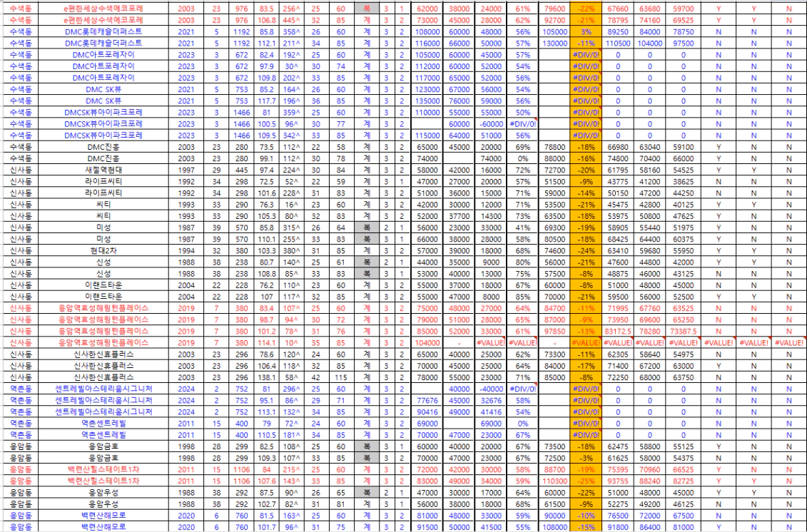Select the 41416 cell
This screenshot has height=532, width=807.
click(490, 412)
